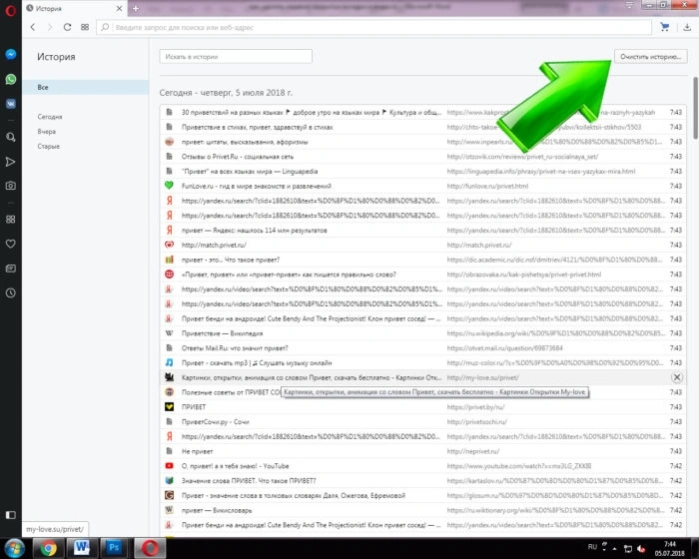The width and height of the screenshot is (699, 559).
Task: Select the Сегодня history filter
Action: point(50,117)
